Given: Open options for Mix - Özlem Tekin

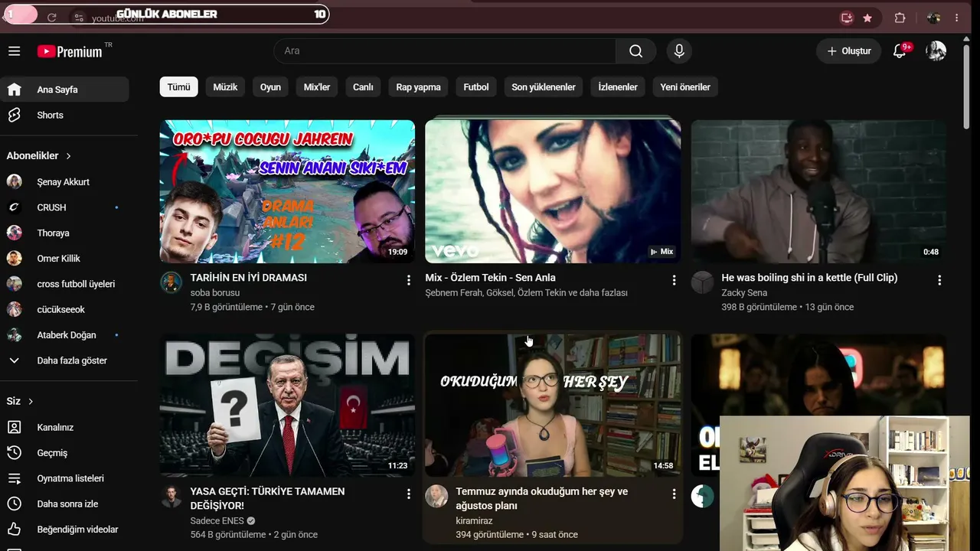Looking at the screenshot, I should point(674,280).
